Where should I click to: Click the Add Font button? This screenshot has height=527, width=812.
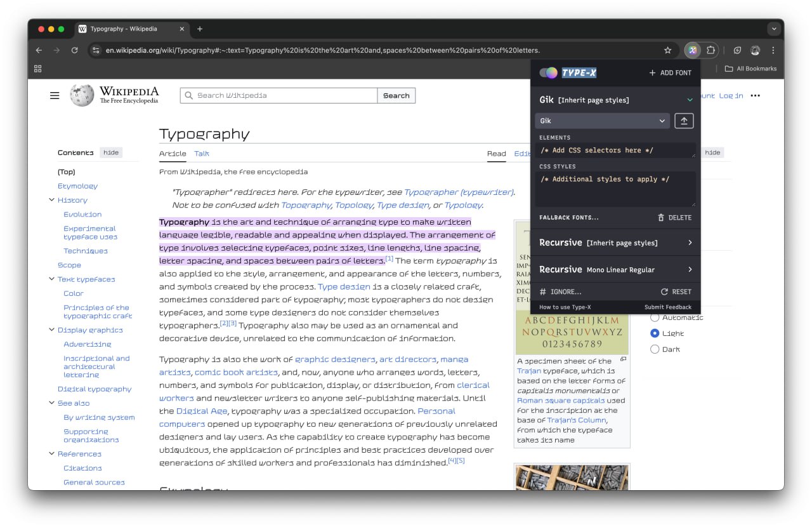coord(670,73)
